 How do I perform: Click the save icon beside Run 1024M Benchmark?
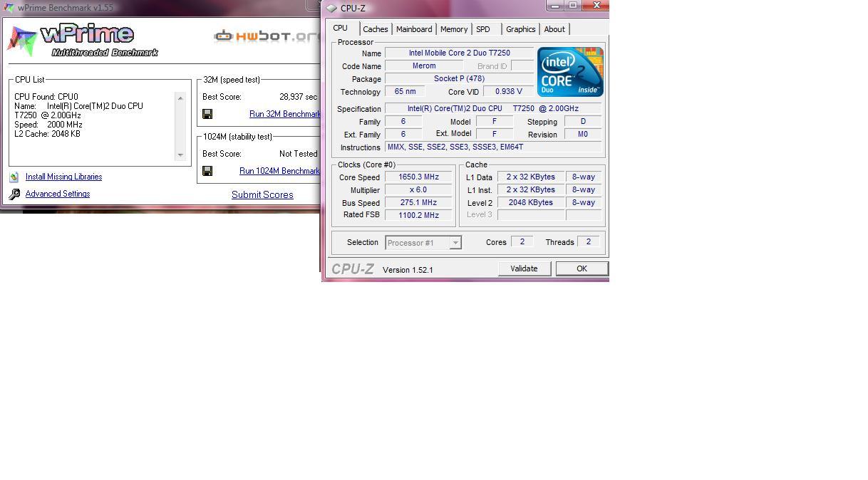coord(207,171)
